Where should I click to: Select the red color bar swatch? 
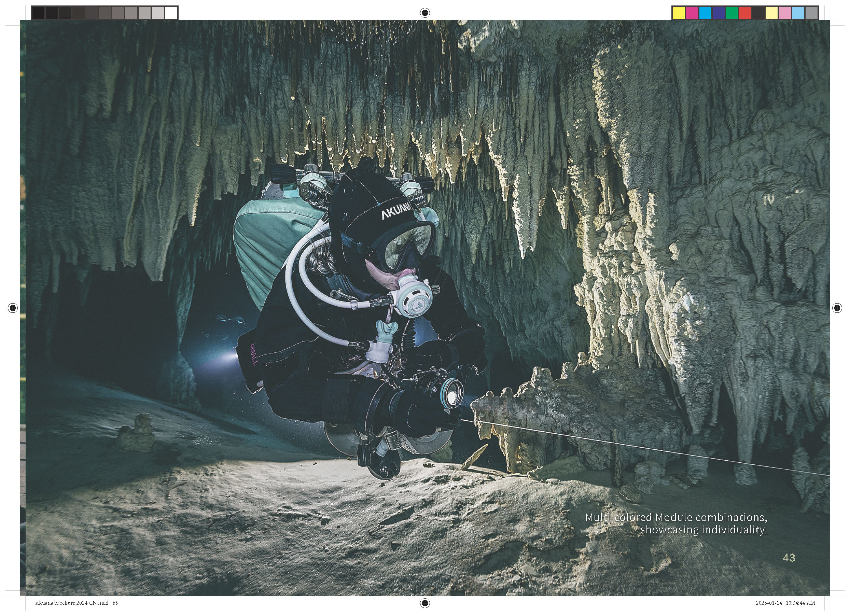(745, 13)
